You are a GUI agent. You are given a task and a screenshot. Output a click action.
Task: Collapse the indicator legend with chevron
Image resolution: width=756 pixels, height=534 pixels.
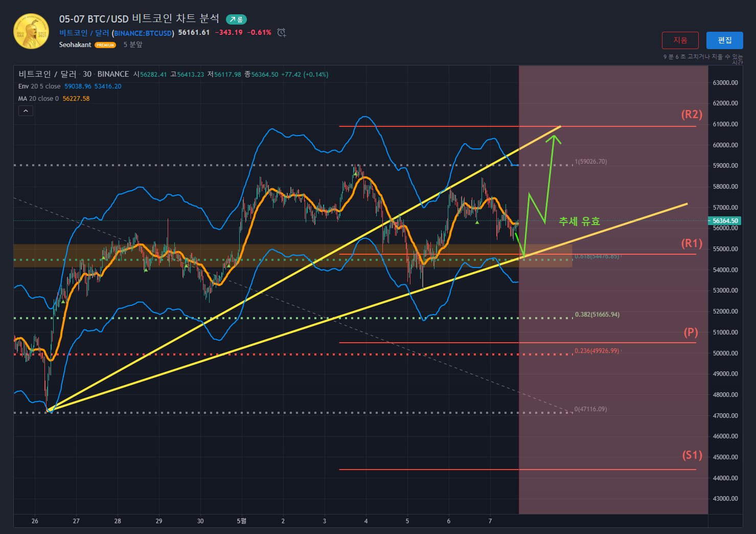[x=26, y=110]
